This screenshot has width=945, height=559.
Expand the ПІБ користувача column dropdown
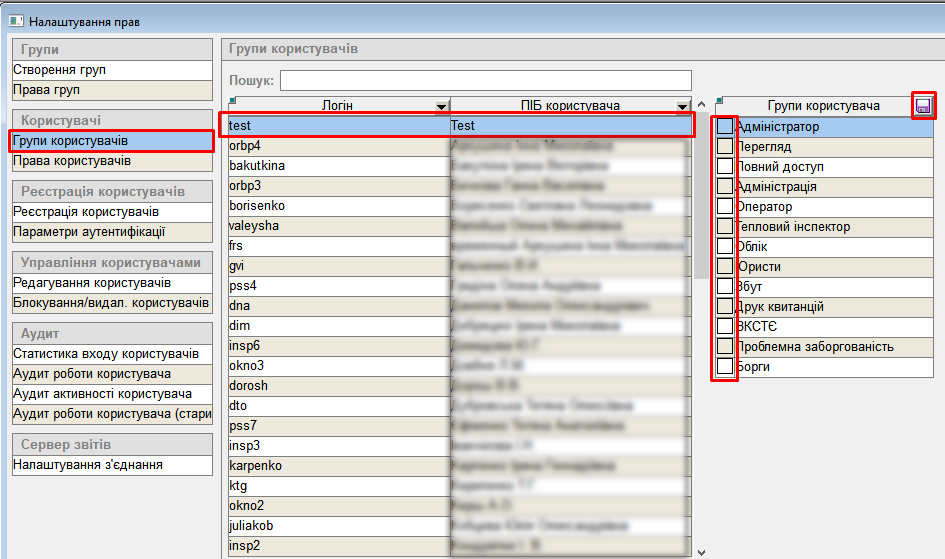pyautogui.click(x=683, y=106)
